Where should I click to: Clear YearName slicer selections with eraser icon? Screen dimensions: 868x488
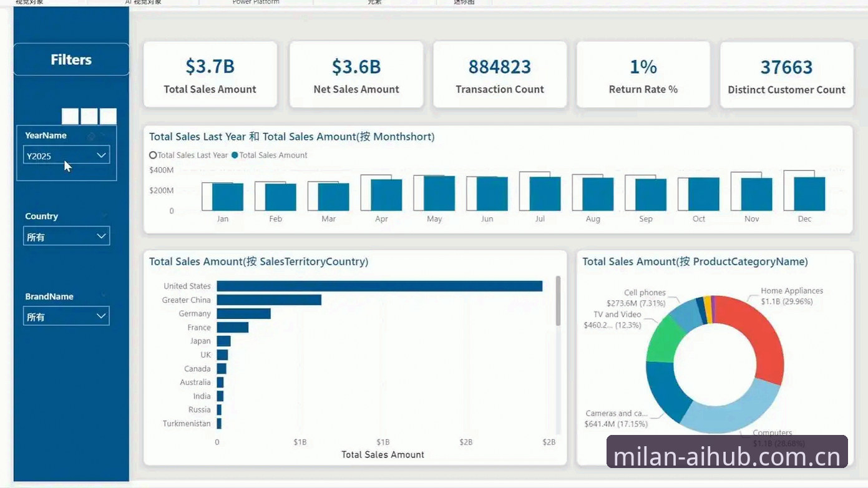click(x=91, y=135)
